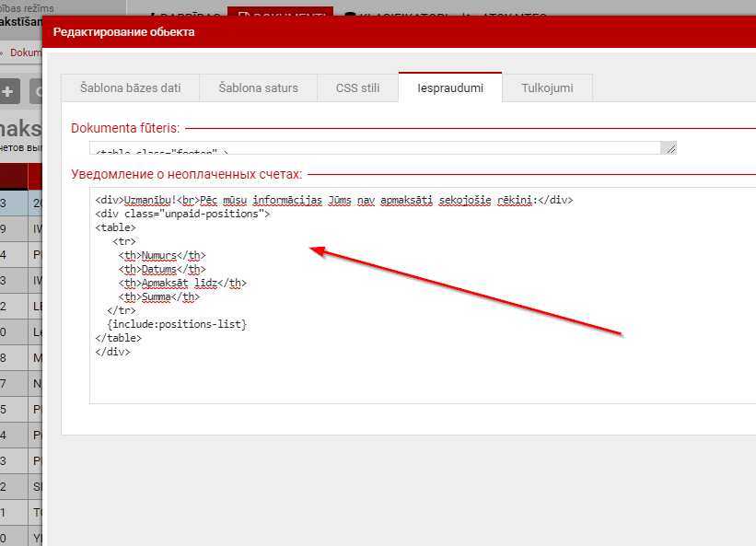Go to the Tulkojumi tab
The width and height of the screenshot is (756, 546).
[546, 87]
